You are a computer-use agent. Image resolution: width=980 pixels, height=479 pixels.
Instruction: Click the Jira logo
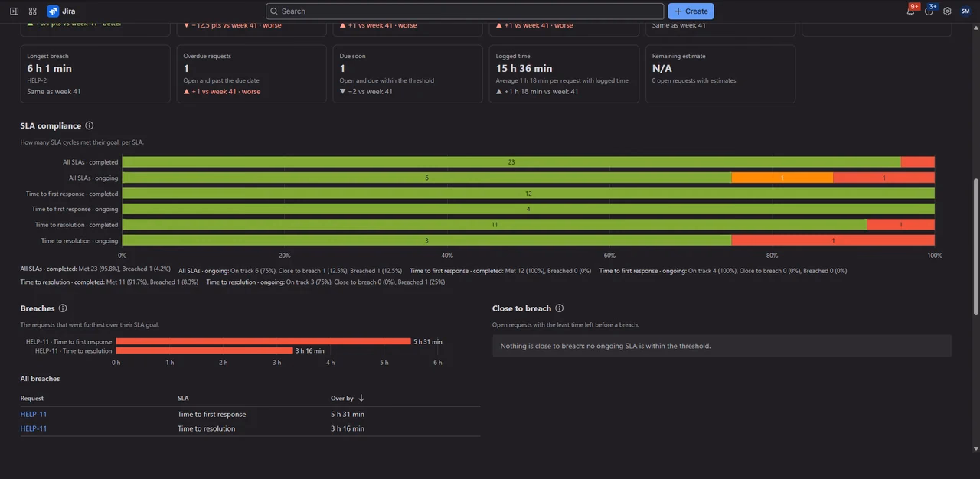pyautogui.click(x=61, y=11)
